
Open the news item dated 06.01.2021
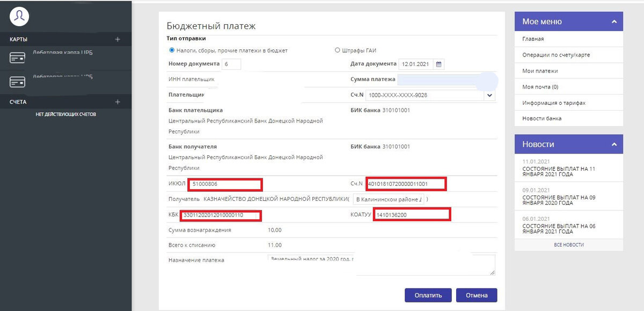click(x=569, y=226)
